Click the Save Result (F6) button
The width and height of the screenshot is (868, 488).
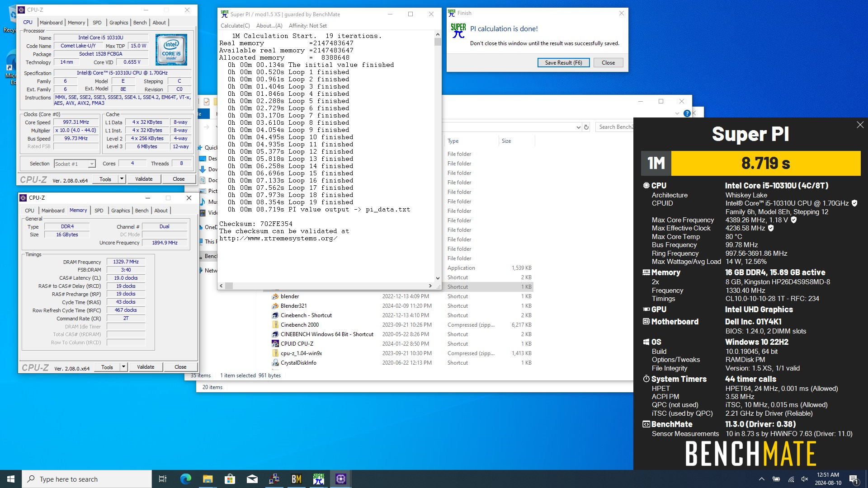click(563, 63)
